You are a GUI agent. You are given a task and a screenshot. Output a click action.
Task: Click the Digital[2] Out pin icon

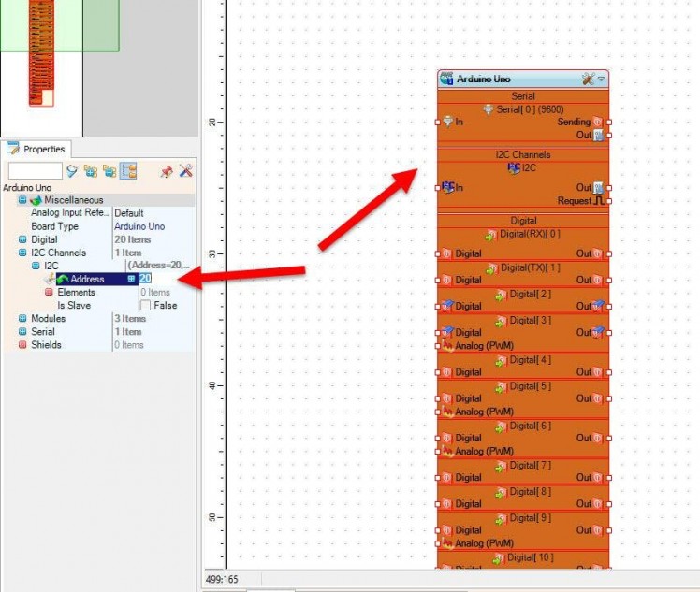(x=598, y=306)
